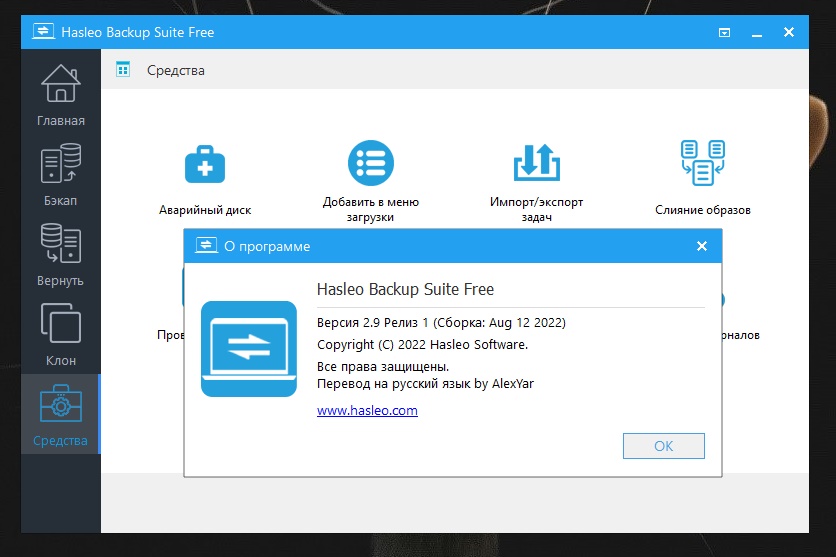The width and height of the screenshot is (836, 557).
Task: Click the large Hasleo logo in About dialog
Action: click(x=248, y=349)
